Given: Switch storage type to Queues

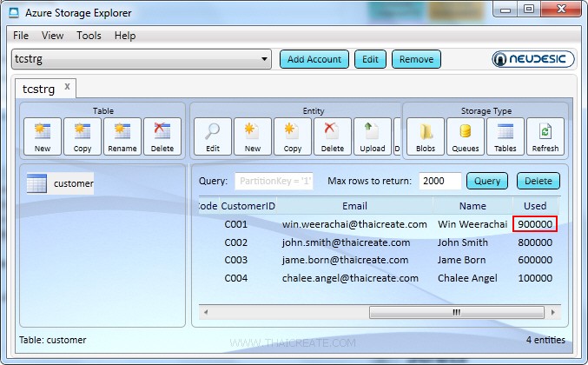Looking at the screenshot, I should 466,136.
